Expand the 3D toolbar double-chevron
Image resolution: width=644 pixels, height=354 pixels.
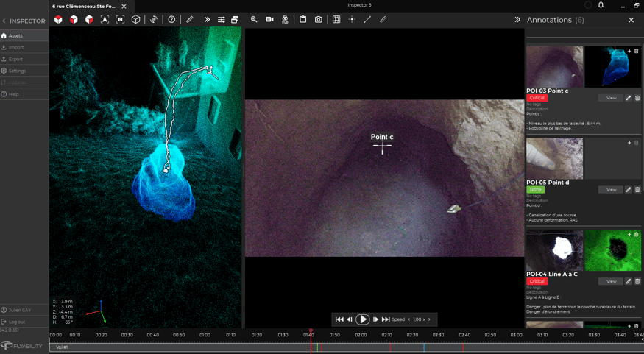click(x=207, y=19)
